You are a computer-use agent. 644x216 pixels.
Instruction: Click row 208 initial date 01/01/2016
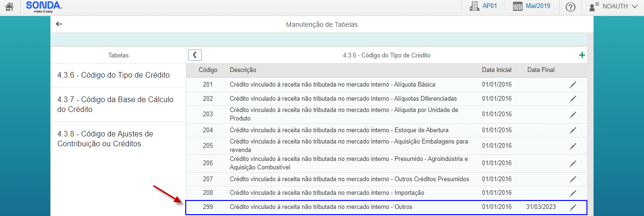pos(496,193)
